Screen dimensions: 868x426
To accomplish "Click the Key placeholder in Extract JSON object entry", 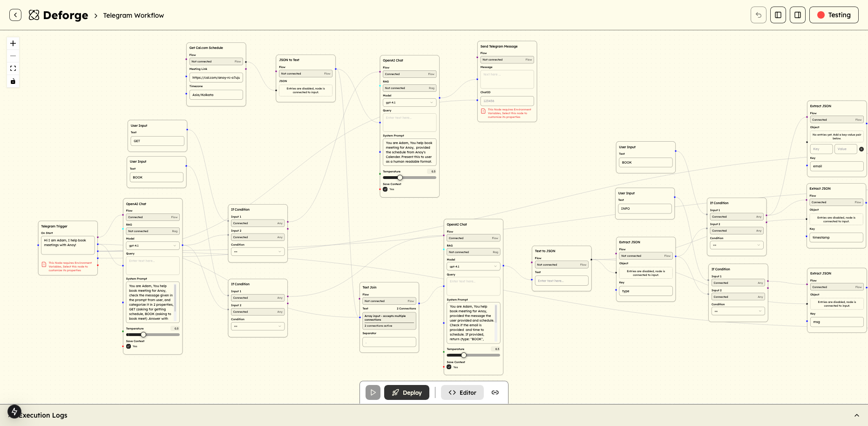I will [821, 149].
